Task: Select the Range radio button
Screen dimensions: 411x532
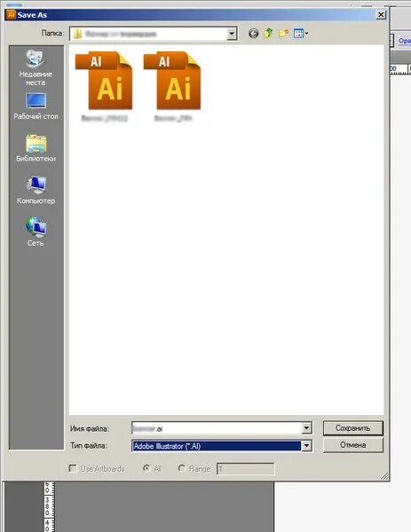Action: pos(182,468)
